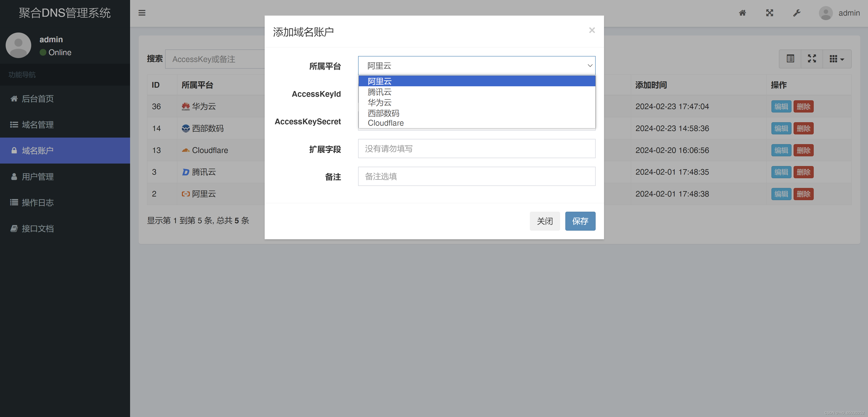Click the settings/wrench icon
Viewport: 868px width, 417px height.
(797, 13)
